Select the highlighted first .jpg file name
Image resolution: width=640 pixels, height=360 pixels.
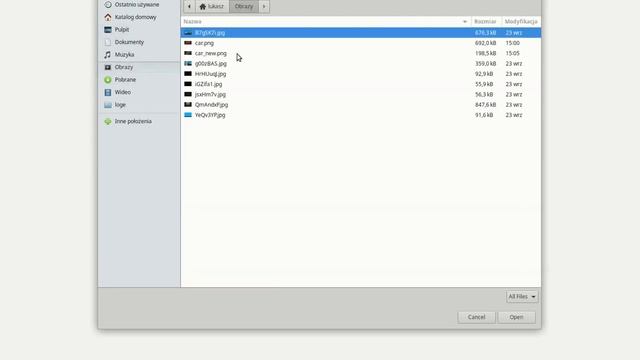(210, 33)
